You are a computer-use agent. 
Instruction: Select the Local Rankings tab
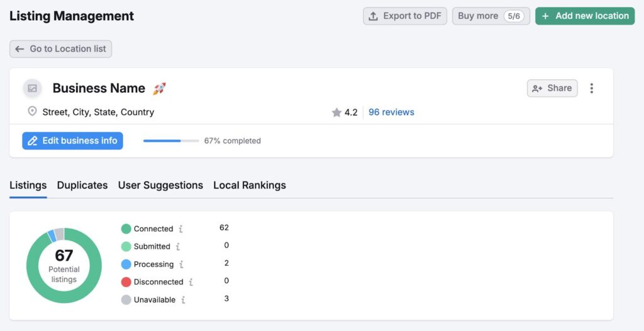[249, 185]
